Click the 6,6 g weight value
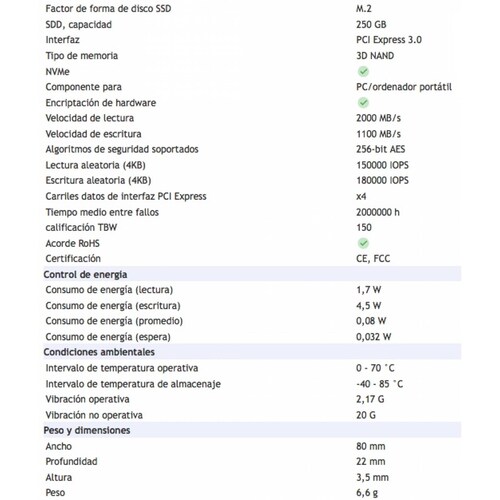 [x=367, y=493]
